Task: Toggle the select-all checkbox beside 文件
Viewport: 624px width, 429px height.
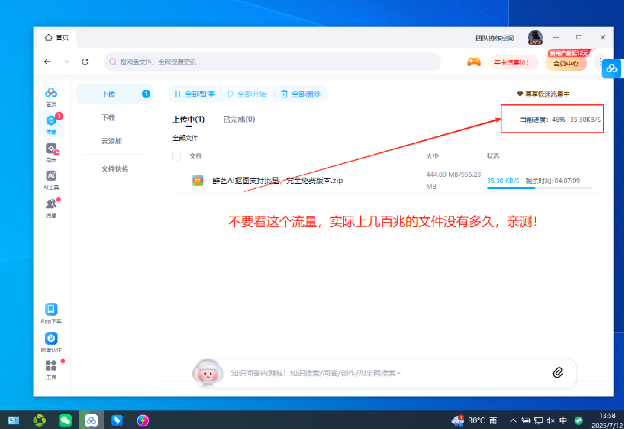Action: click(176, 156)
